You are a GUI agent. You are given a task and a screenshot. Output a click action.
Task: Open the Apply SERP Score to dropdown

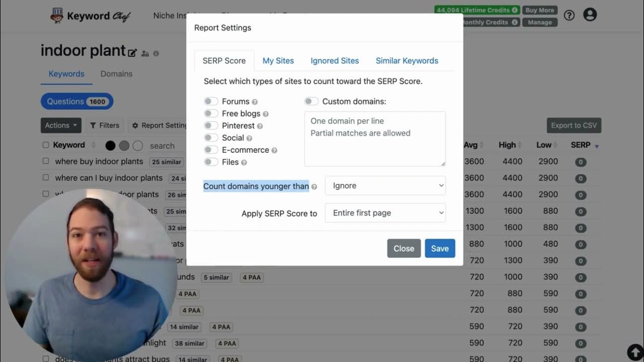(385, 213)
